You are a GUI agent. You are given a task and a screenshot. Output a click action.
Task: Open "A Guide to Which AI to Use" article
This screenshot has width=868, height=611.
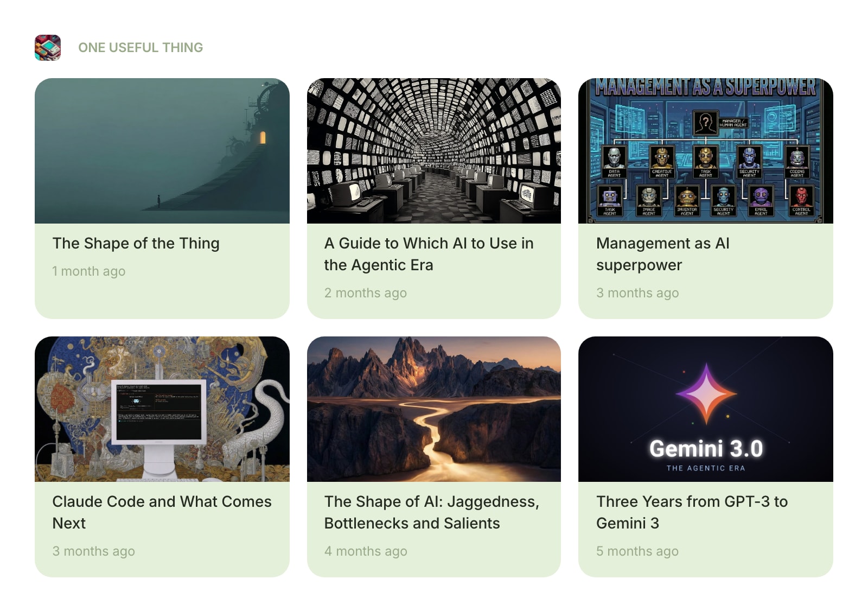pos(429,254)
